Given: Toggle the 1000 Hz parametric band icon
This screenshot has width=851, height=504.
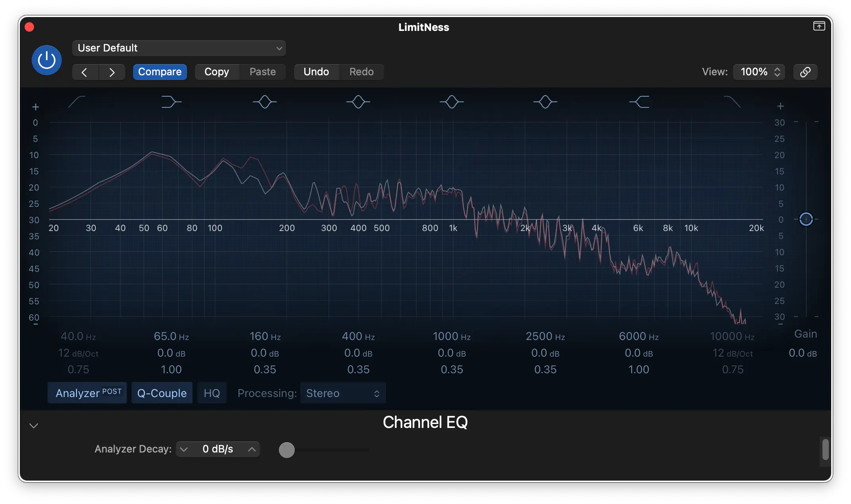Looking at the screenshot, I should point(452,102).
